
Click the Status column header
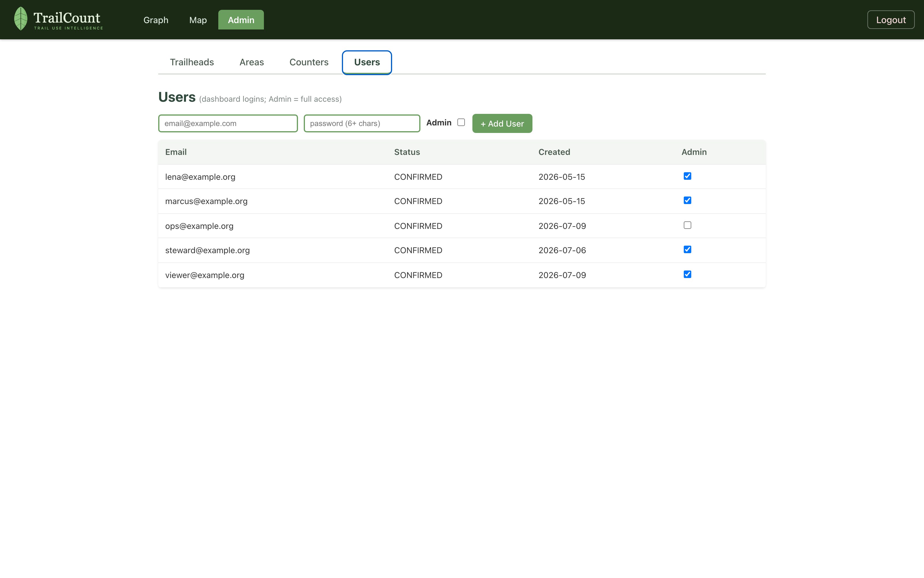tap(407, 152)
